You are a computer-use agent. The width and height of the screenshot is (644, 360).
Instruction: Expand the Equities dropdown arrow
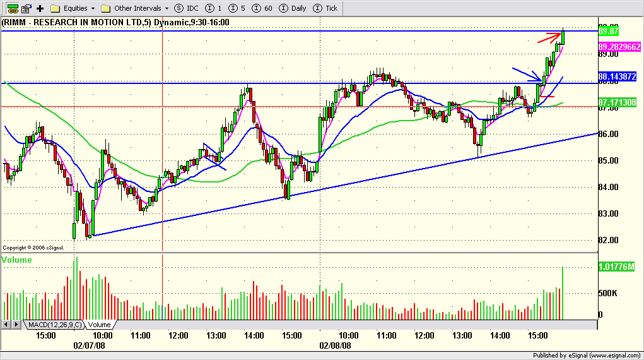(x=93, y=9)
